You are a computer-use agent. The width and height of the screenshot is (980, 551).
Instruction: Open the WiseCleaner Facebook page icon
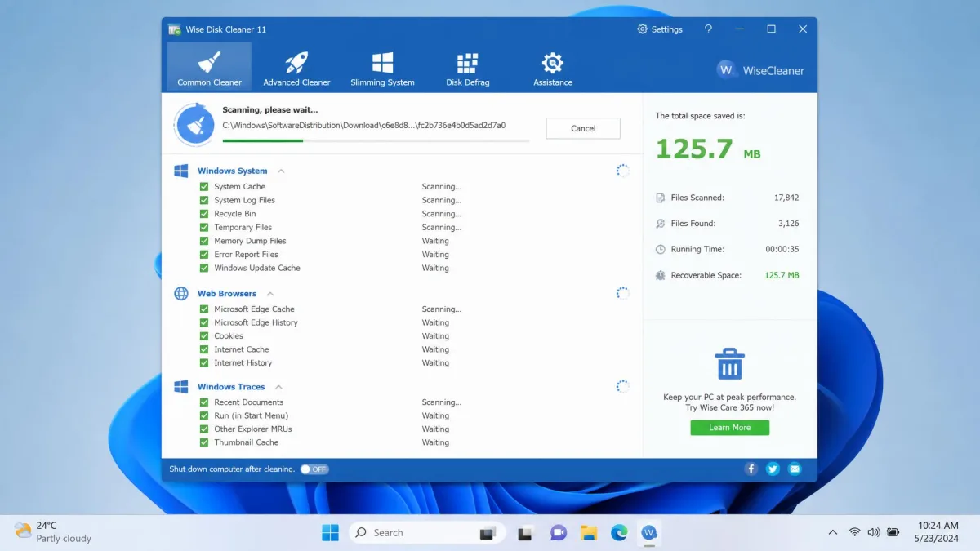[x=751, y=469]
